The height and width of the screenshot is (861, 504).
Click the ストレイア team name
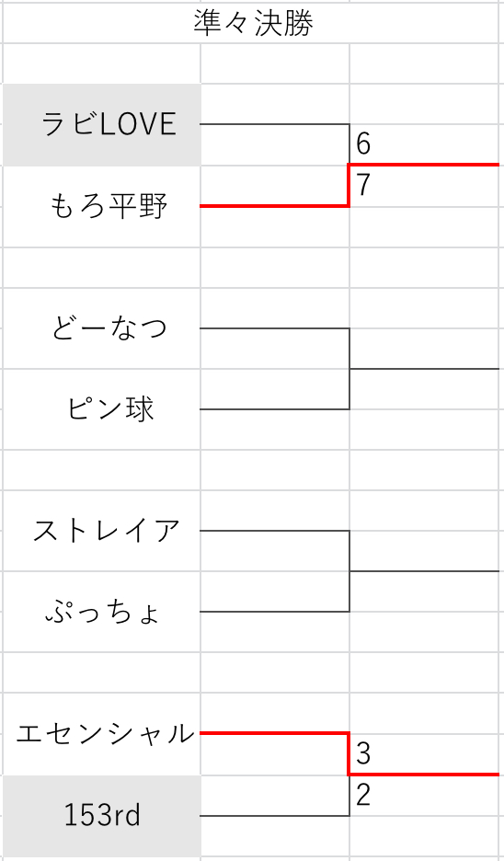coord(107,531)
